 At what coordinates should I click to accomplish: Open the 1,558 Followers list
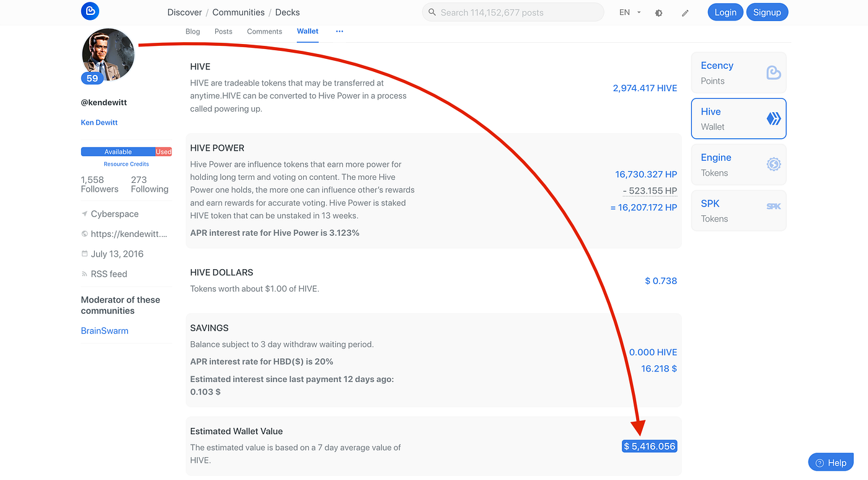[99, 184]
